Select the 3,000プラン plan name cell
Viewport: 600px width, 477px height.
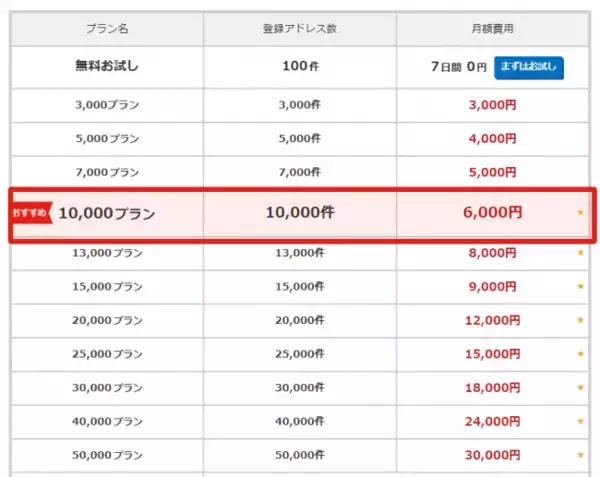107,104
